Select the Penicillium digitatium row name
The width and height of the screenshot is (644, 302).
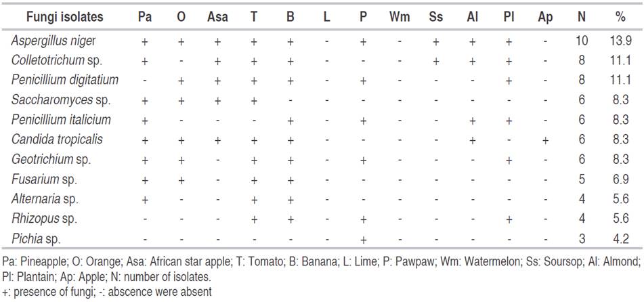pos(64,81)
